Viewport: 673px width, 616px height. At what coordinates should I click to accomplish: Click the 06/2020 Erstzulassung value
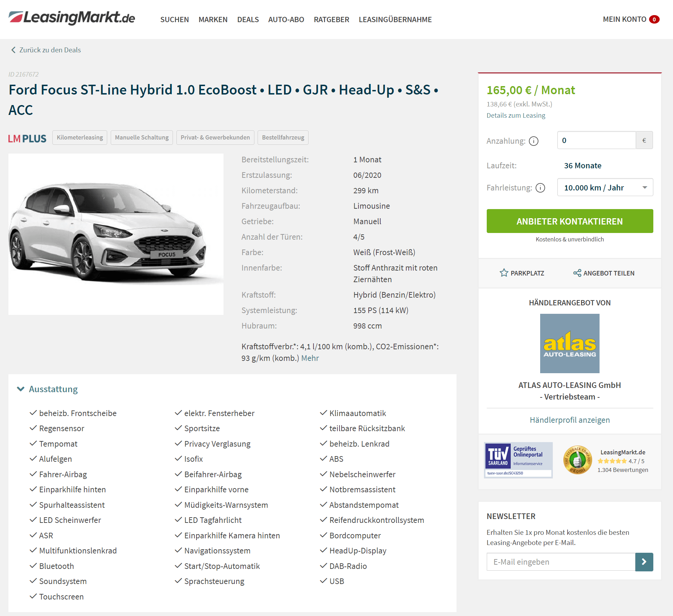tap(367, 175)
